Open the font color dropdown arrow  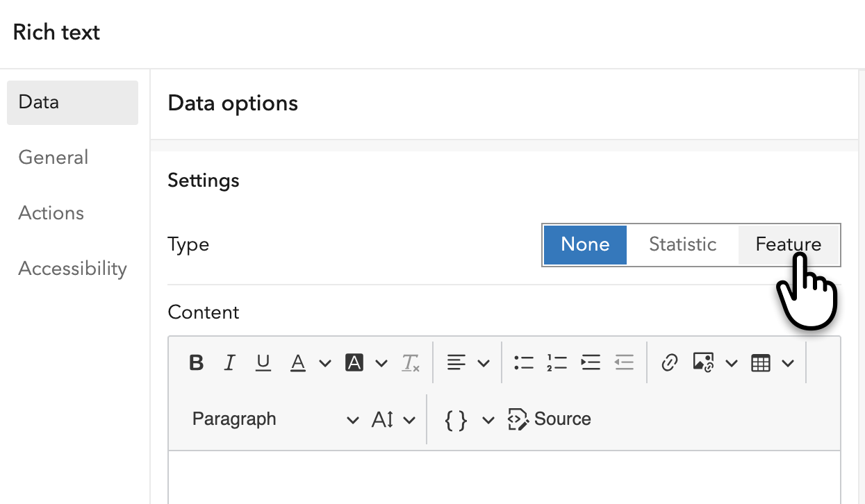click(325, 363)
